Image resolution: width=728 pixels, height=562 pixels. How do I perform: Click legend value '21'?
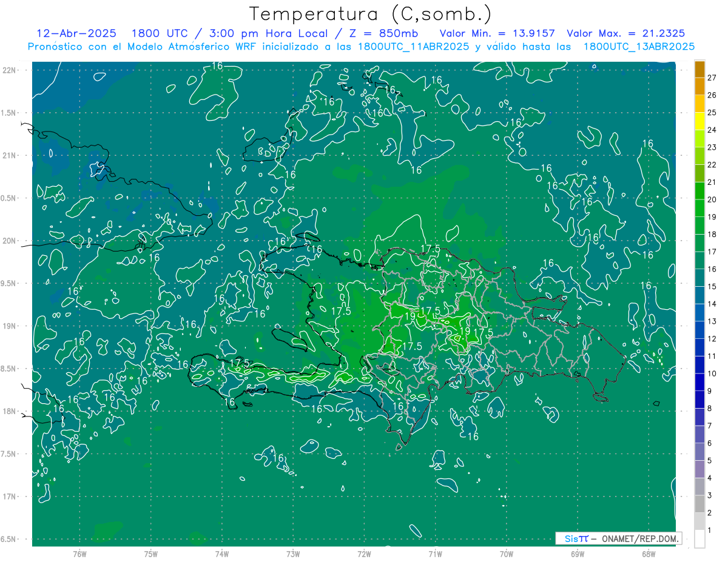712,182
